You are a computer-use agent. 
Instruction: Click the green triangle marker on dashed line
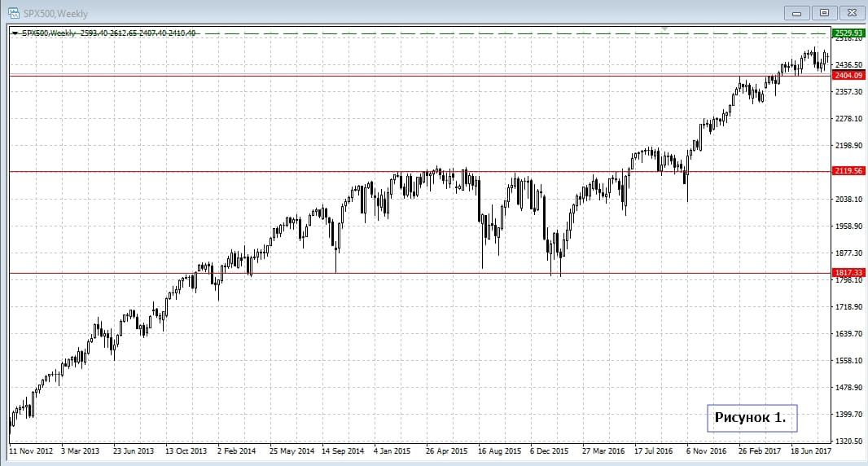pyautogui.click(x=665, y=29)
